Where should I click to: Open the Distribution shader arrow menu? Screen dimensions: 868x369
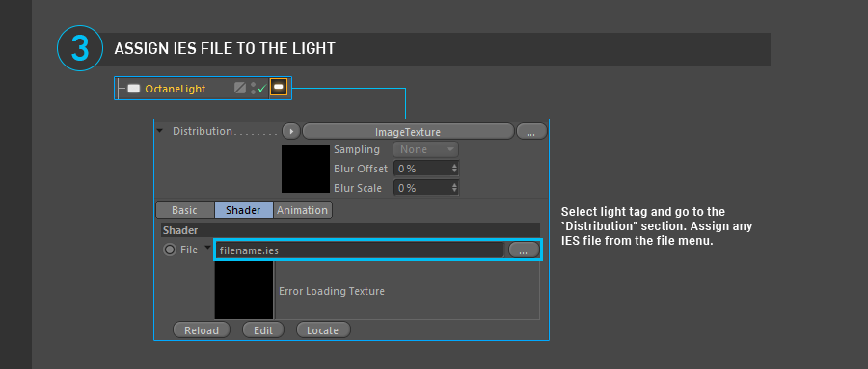coord(291,131)
